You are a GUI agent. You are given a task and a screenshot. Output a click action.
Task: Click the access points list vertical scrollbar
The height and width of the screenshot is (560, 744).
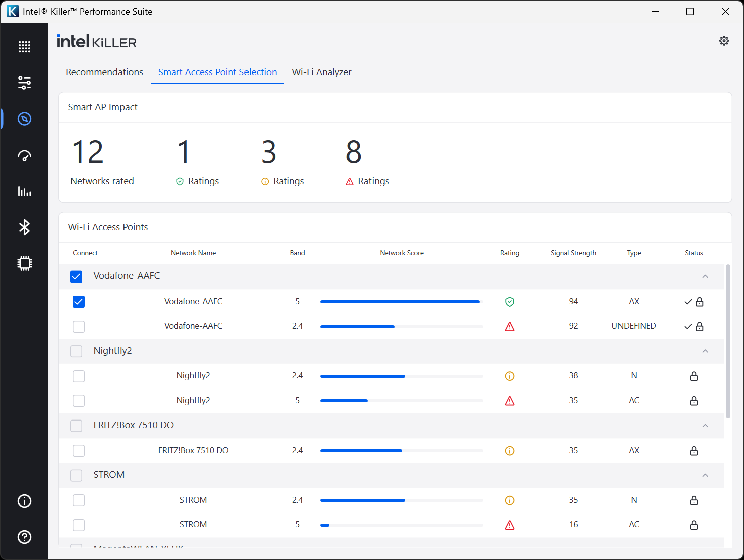click(x=728, y=341)
